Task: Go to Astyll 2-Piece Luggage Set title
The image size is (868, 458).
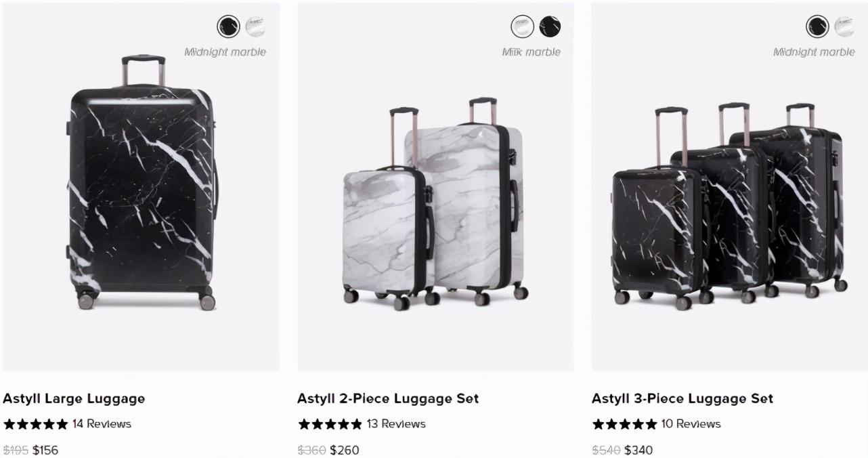Action: pos(388,398)
